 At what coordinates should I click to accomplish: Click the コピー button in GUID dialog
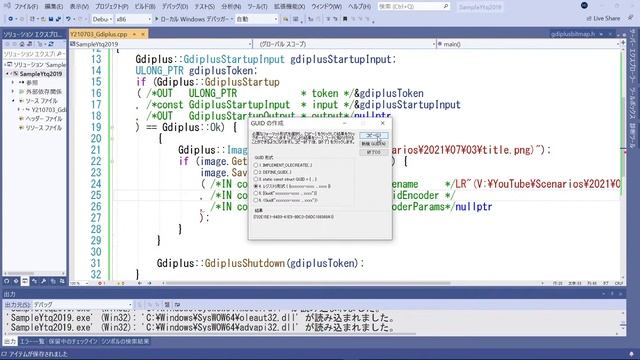374,136
